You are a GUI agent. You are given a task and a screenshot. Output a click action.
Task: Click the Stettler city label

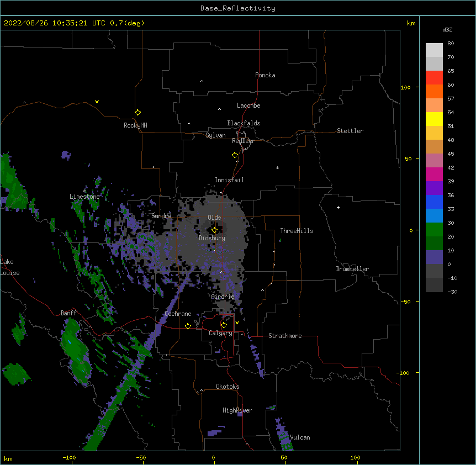coord(350,131)
